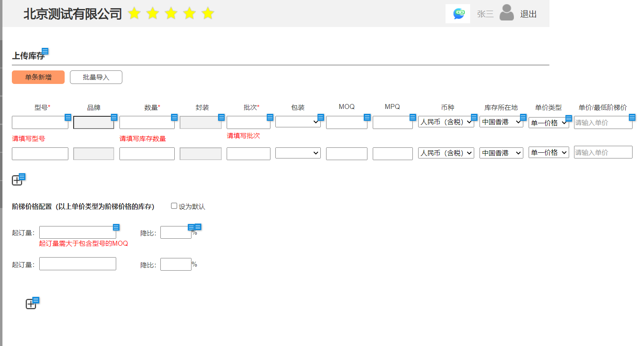The image size is (644, 346).
Task: Open second row 币种 dropdown
Action: [x=446, y=153]
